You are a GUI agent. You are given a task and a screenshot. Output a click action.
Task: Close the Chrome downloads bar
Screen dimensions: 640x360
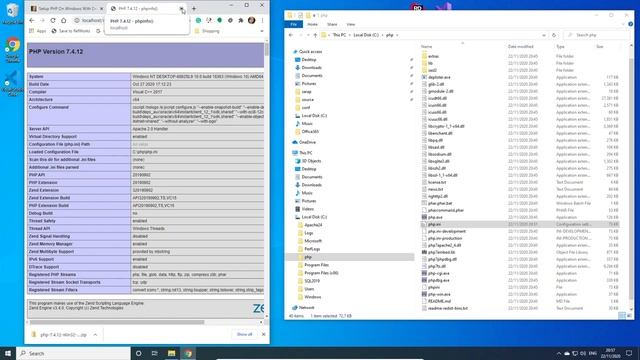tap(263, 334)
